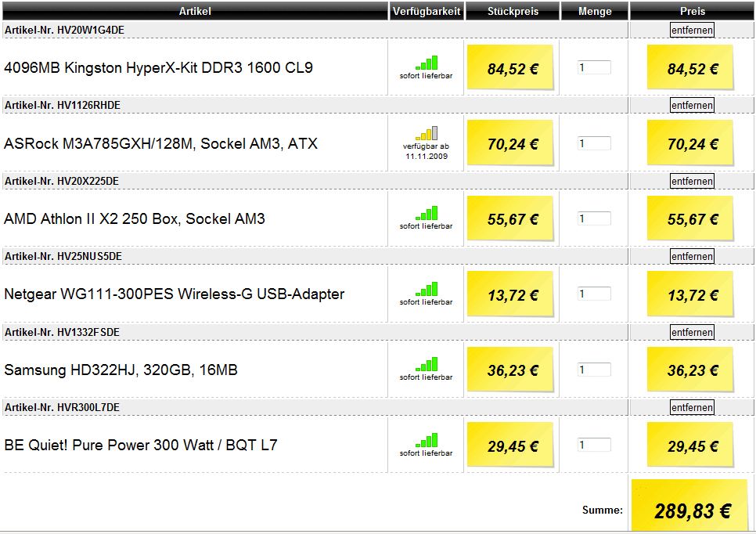Image resolution: width=756 pixels, height=534 pixels.
Task: Remove article HV20X225DE with entfernen button
Action: point(692,181)
